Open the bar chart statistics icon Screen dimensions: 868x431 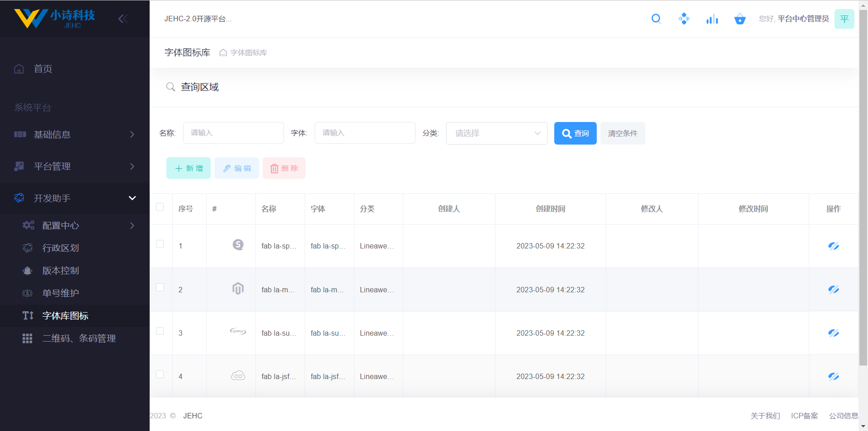coord(712,19)
